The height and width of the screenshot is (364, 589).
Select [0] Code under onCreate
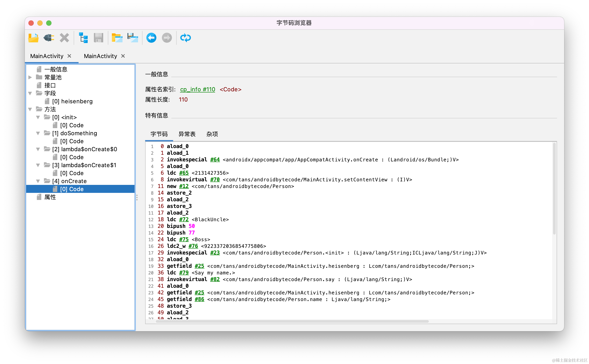(x=80, y=189)
